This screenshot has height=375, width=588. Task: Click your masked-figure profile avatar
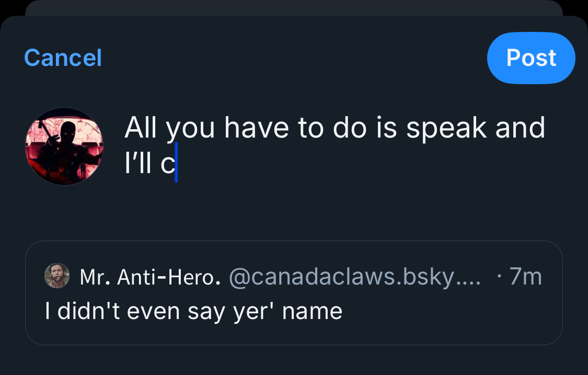click(x=64, y=146)
